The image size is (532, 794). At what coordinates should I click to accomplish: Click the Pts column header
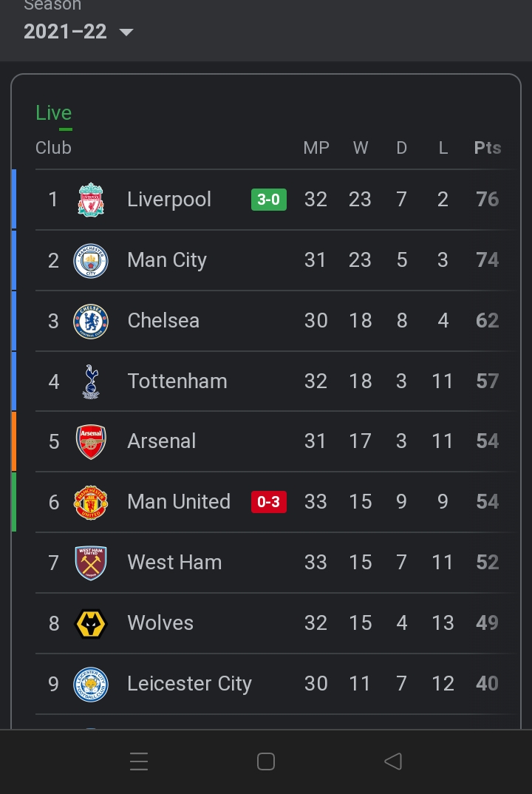[x=488, y=148]
